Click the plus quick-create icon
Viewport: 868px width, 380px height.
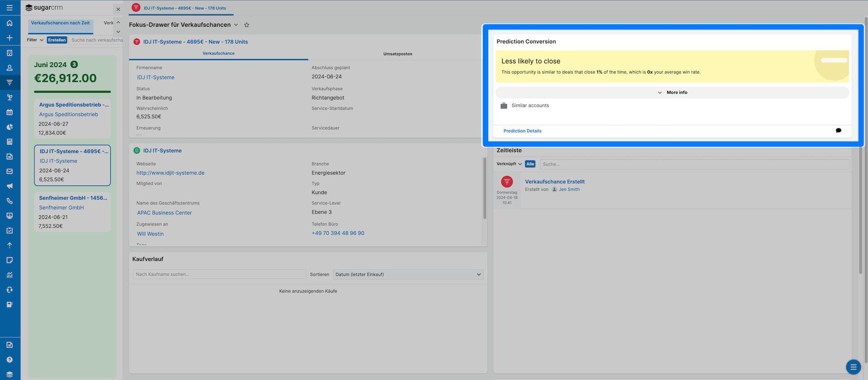point(9,38)
